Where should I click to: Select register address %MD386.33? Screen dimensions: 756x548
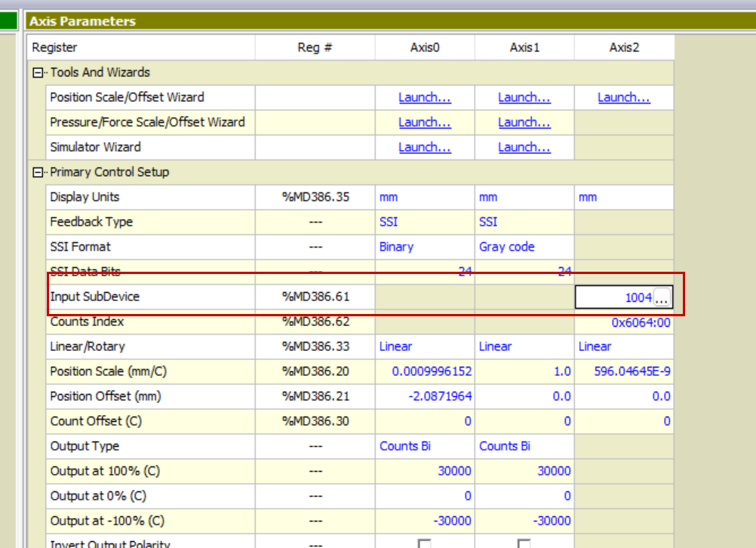[x=315, y=347]
